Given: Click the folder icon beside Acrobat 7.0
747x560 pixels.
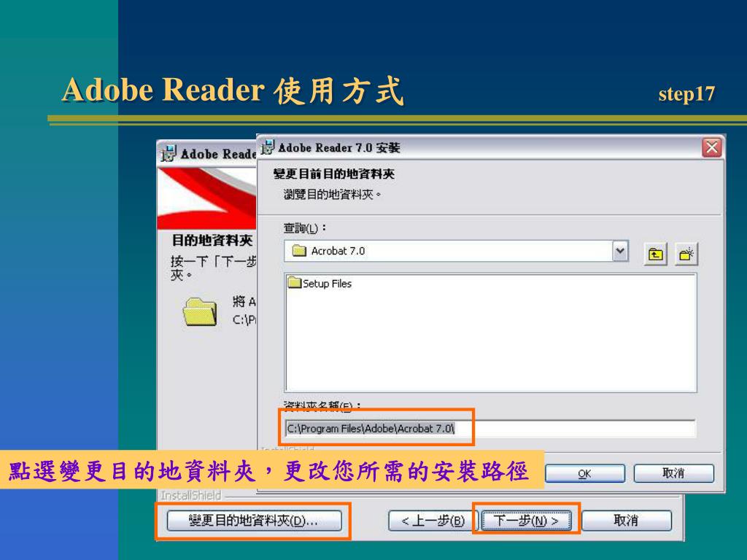Looking at the screenshot, I should (x=298, y=251).
